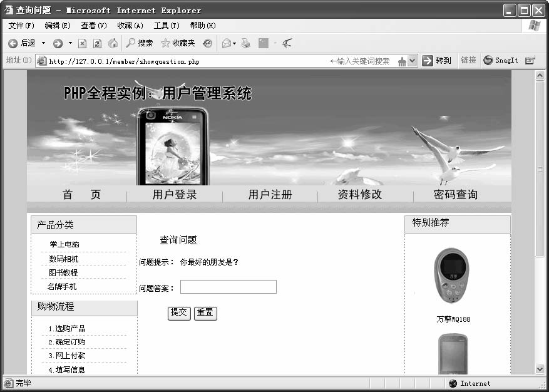Stop page loading with the X icon
This screenshot has height=392, width=549.
[82, 43]
